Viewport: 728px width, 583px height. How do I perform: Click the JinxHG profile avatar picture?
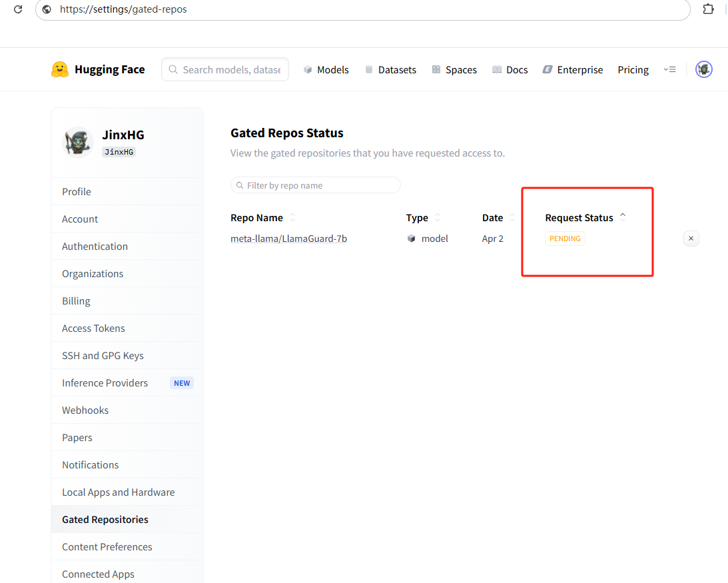[78, 142]
